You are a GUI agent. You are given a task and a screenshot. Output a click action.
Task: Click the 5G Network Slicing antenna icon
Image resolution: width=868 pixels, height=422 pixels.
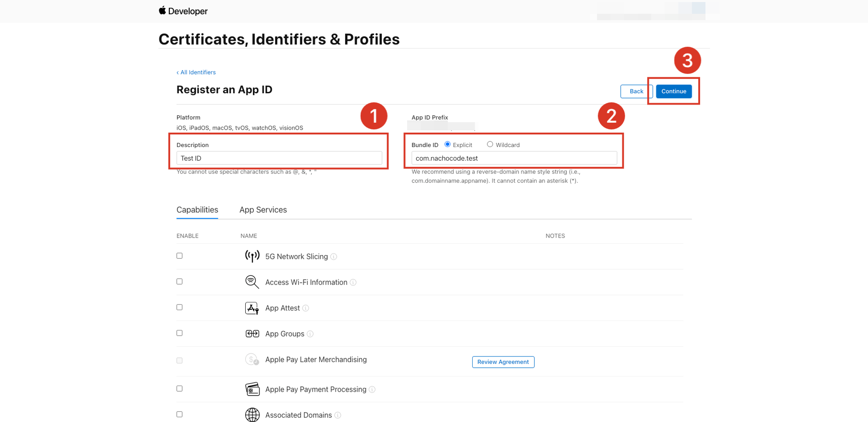click(252, 256)
